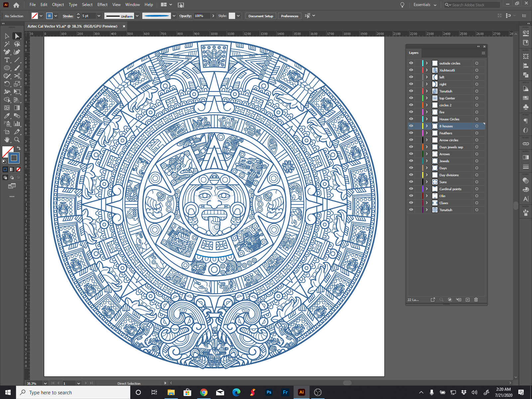Expand the top Center layer
Screen dimensions: 532x399
[x=427, y=98]
